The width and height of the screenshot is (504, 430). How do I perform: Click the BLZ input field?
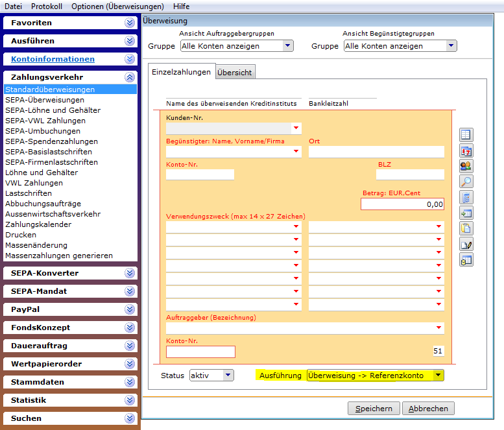(410, 175)
